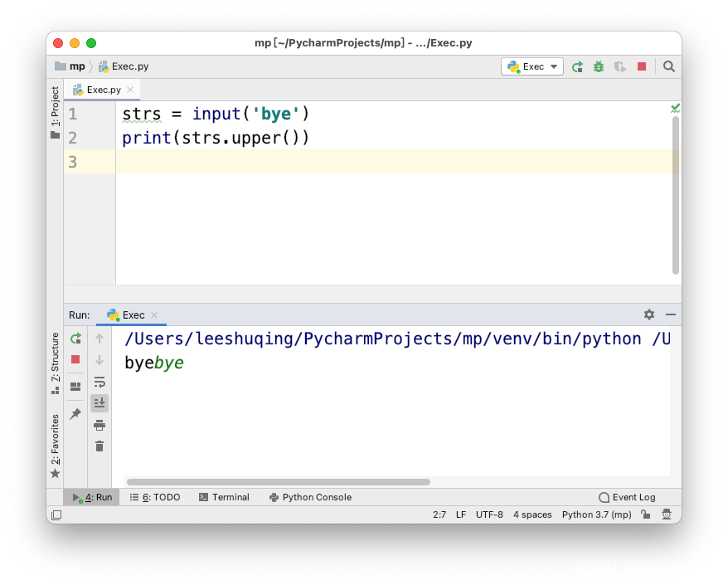Viewport: 728px width, 585px height.
Task: Click UTF-8 encoding in status bar
Action: coord(489,514)
